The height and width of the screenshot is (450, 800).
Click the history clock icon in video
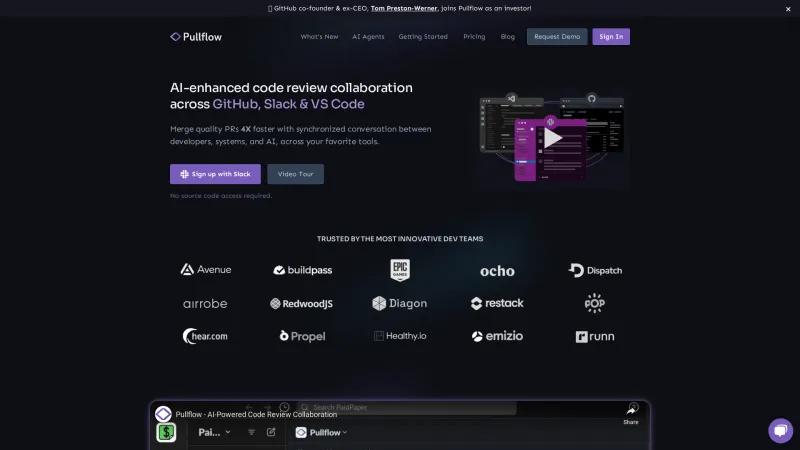[284, 407]
